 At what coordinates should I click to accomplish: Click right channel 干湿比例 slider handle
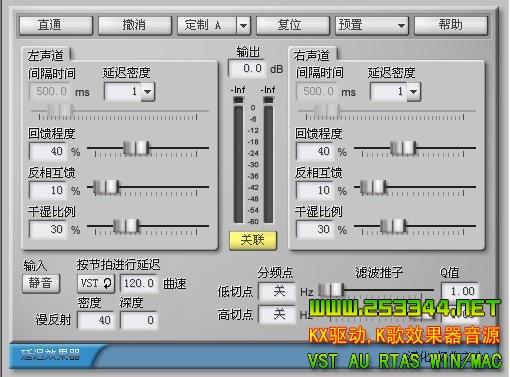click(393, 226)
